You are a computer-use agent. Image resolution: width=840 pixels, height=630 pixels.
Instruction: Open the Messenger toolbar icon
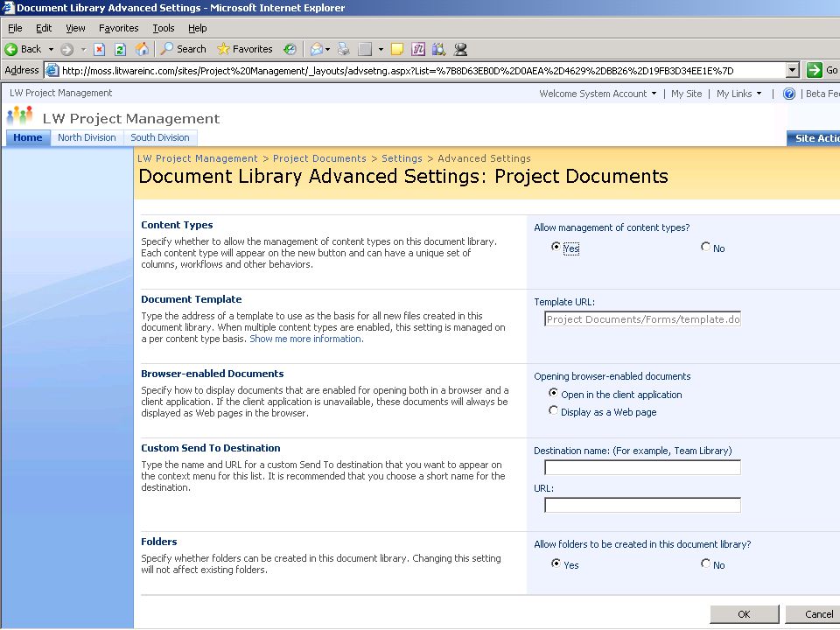[460, 49]
